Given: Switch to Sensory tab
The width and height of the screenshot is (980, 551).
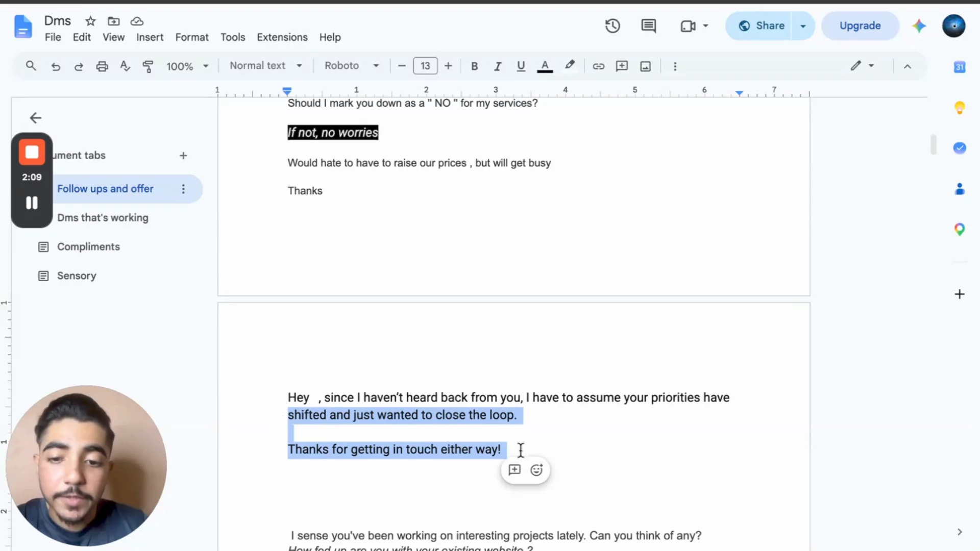Looking at the screenshot, I should 77,276.
